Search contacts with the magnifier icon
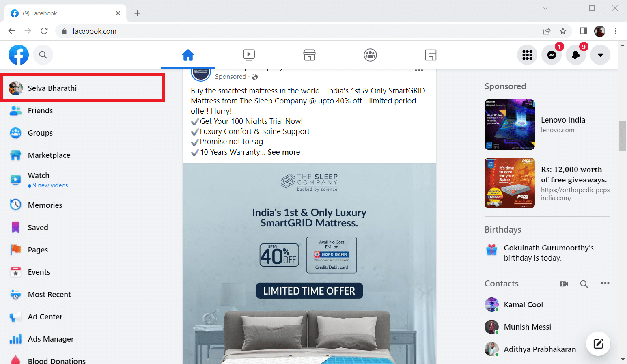Viewport: 627px width, 364px height. pyautogui.click(x=584, y=284)
